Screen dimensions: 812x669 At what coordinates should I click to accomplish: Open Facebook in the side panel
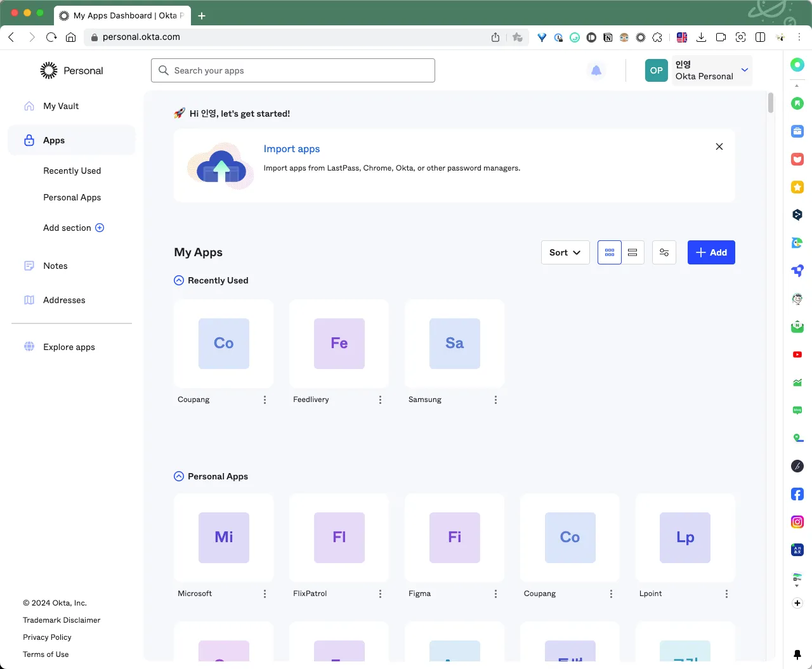click(797, 494)
